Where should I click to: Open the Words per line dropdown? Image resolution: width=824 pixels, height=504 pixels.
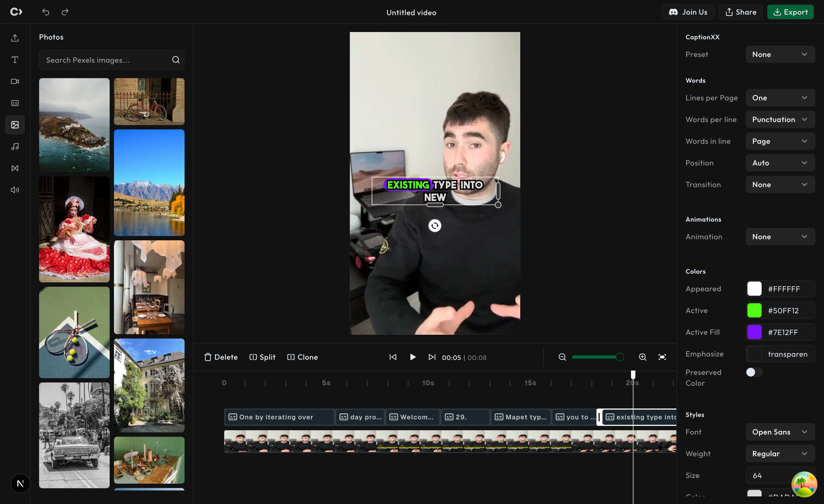pyautogui.click(x=780, y=119)
